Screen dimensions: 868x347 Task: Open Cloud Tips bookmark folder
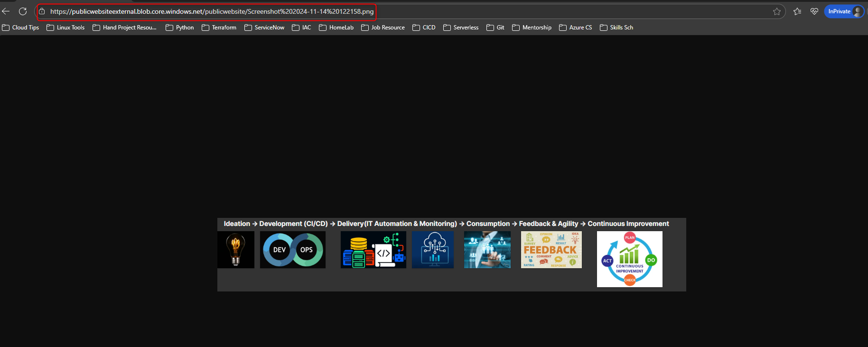(x=20, y=28)
